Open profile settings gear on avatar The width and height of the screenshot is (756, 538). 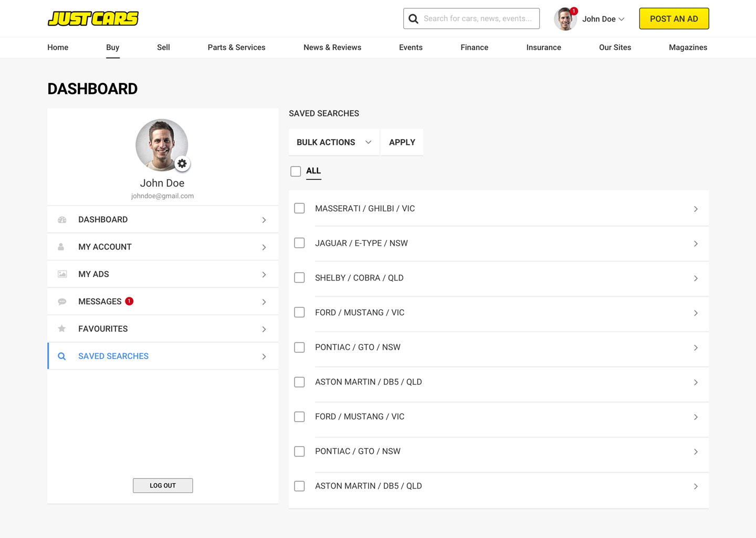182,163
